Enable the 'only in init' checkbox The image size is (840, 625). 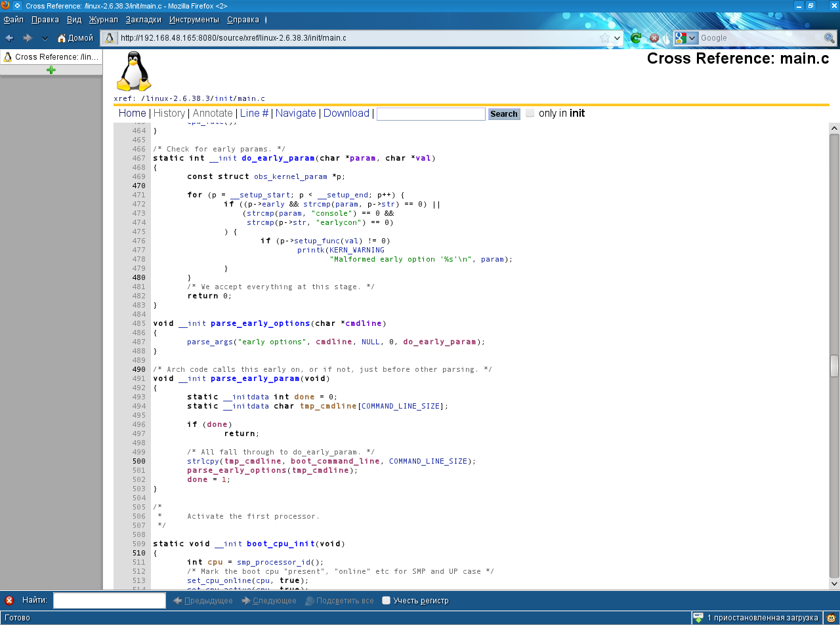pyautogui.click(x=530, y=113)
